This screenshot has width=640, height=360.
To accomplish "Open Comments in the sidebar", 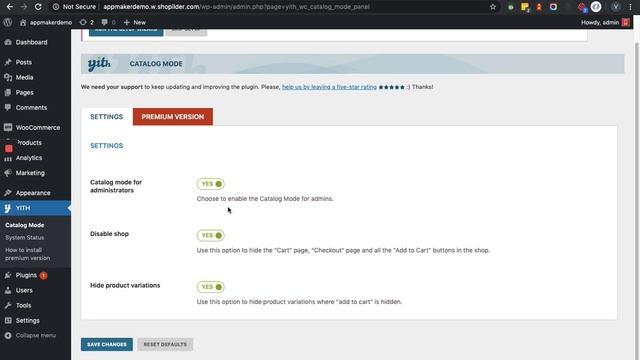I will coord(31,108).
